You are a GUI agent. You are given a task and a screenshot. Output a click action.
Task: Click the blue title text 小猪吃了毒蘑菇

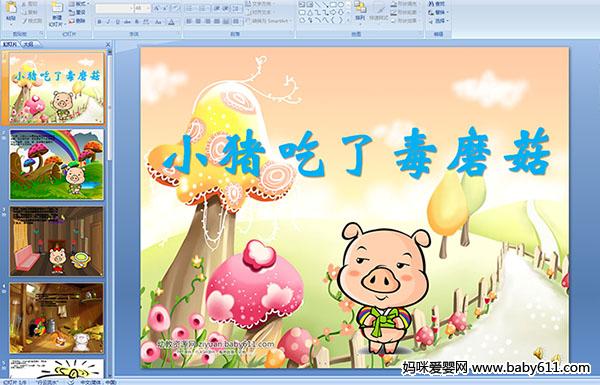pos(356,154)
